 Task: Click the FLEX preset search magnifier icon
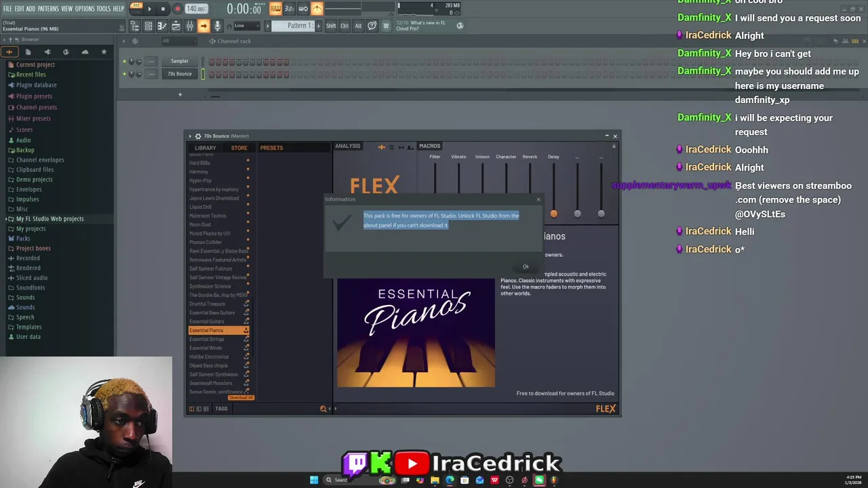(x=323, y=409)
